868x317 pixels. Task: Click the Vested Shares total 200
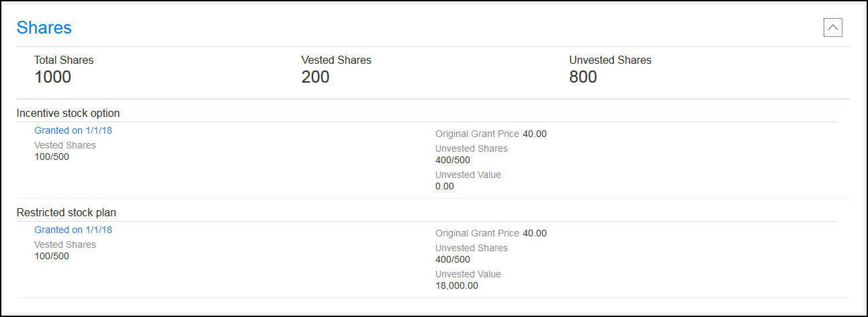(x=315, y=77)
